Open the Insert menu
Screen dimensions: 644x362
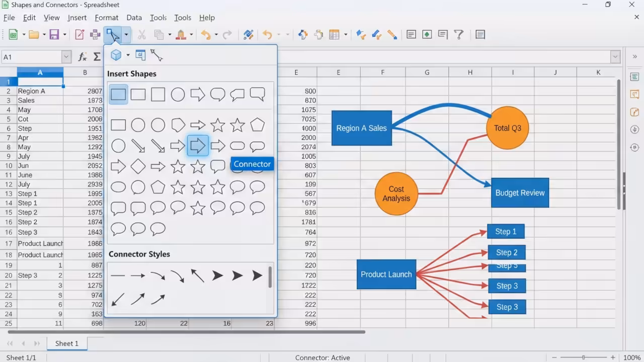[77, 18]
